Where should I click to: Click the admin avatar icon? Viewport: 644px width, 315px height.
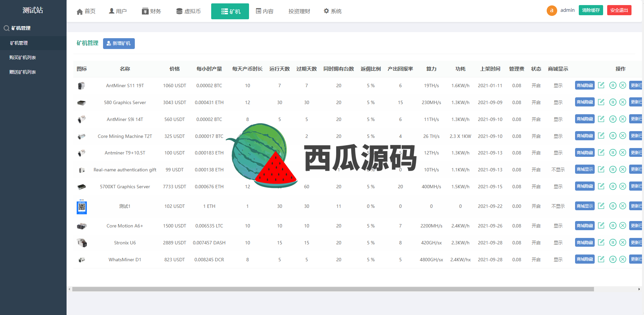(x=552, y=10)
